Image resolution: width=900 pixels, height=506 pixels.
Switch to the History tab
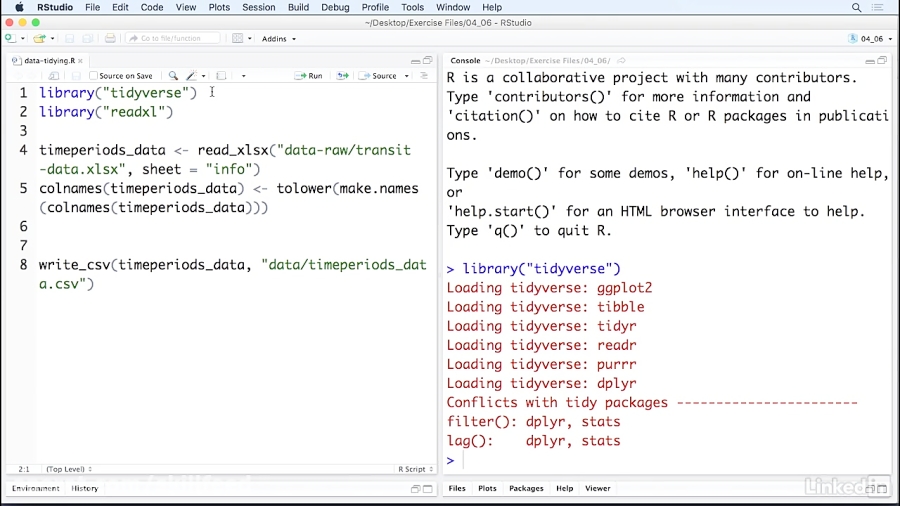pos(85,488)
